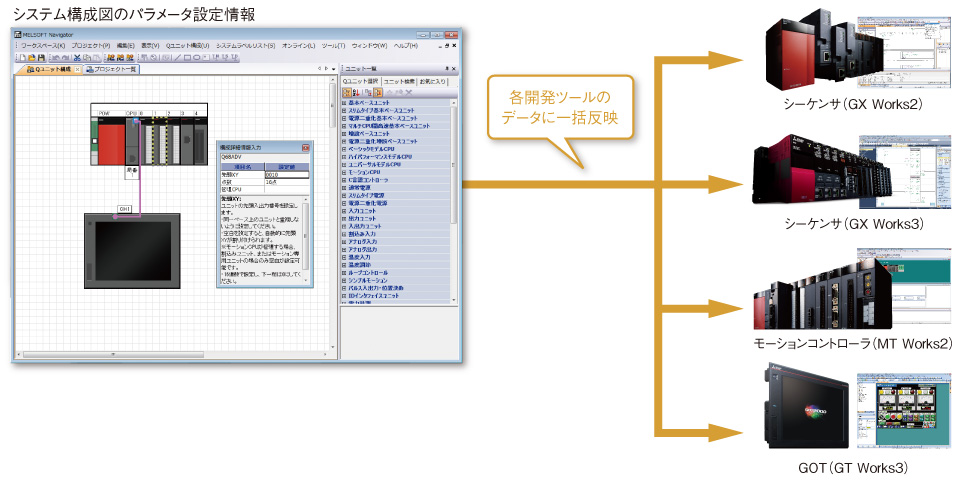The height and width of the screenshot is (480, 960).
Task: Expand the 増設ベースユニット category
Action: point(345,133)
